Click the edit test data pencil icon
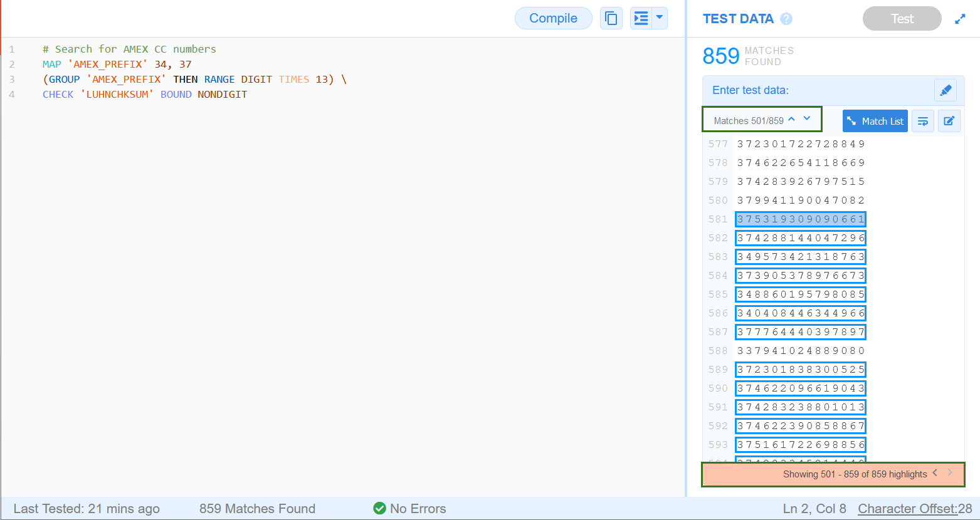Image resolution: width=980 pixels, height=520 pixels. click(949, 121)
